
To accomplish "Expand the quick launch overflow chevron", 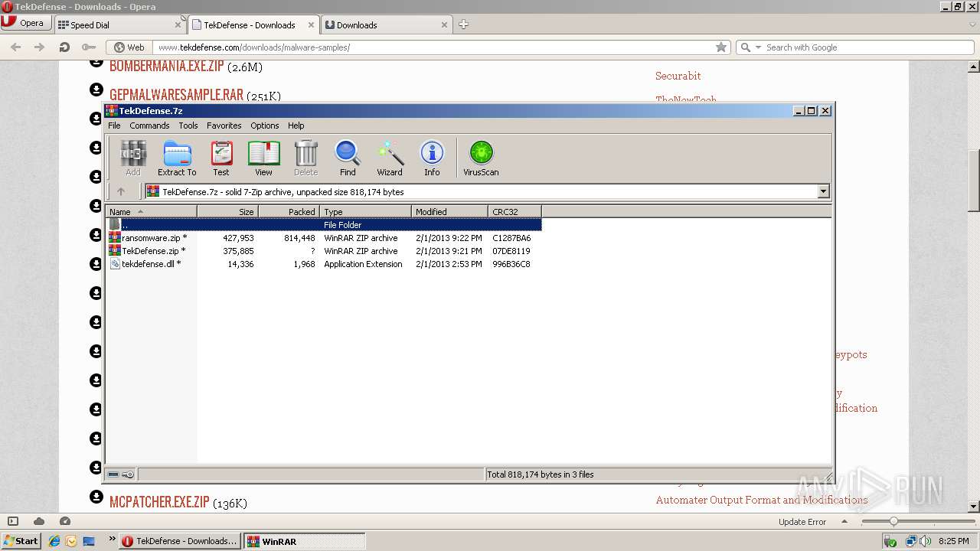I will 113,539.
